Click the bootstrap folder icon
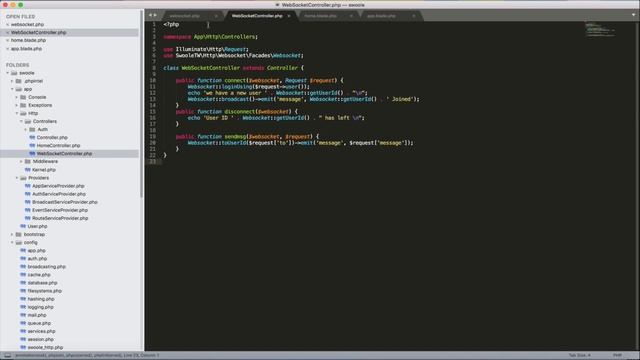This screenshot has height=360, width=640. click(x=19, y=234)
